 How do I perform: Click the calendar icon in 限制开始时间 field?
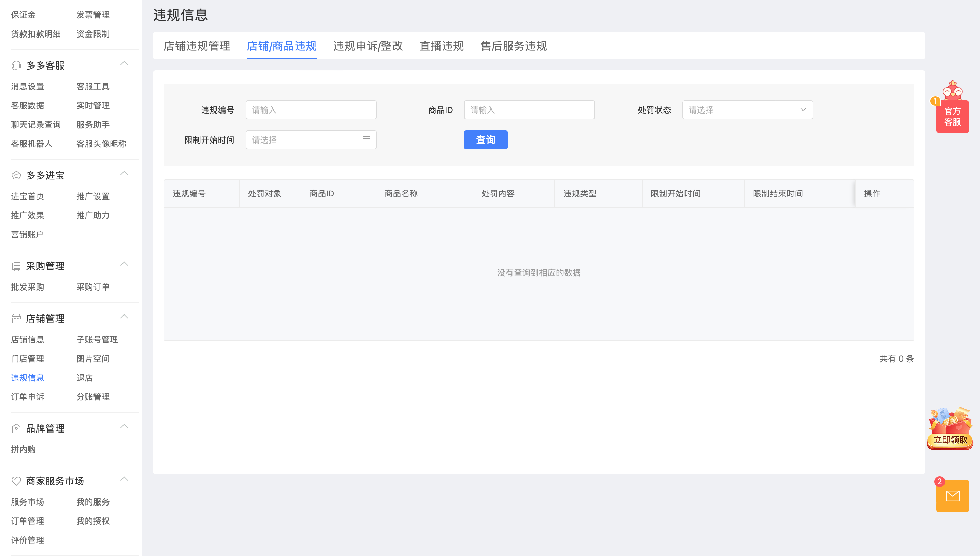click(366, 140)
